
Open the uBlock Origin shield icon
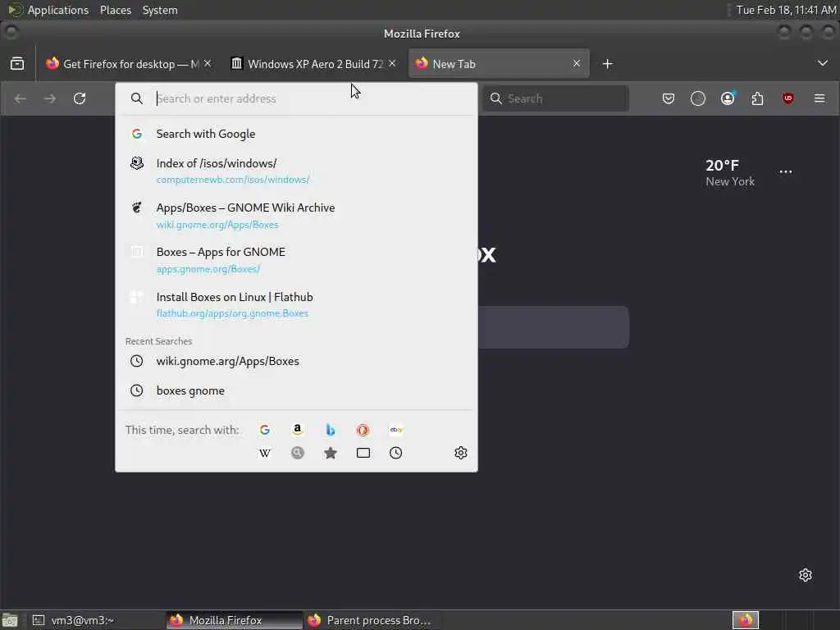click(788, 98)
